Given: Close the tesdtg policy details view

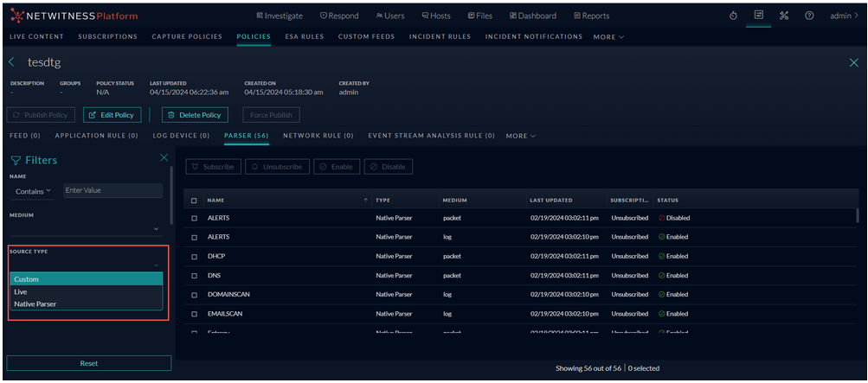Looking at the screenshot, I should pyautogui.click(x=854, y=63).
